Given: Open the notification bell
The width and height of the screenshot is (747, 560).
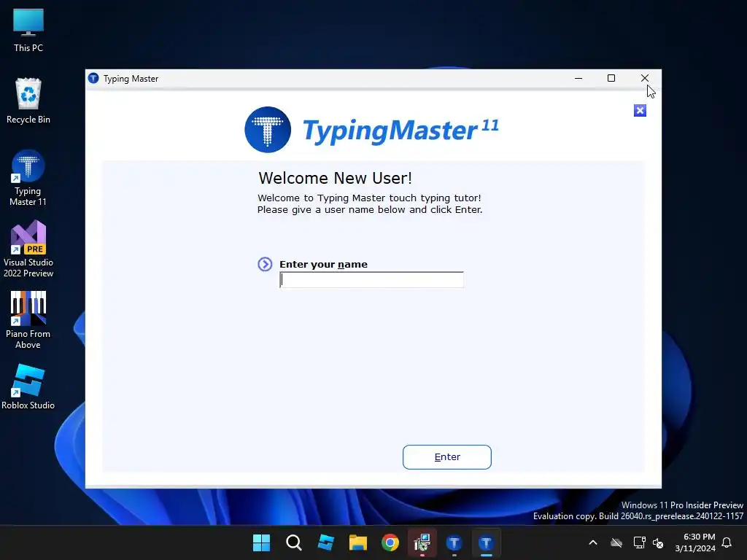Looking at the screenshot, I should click(x=727, y=542).
